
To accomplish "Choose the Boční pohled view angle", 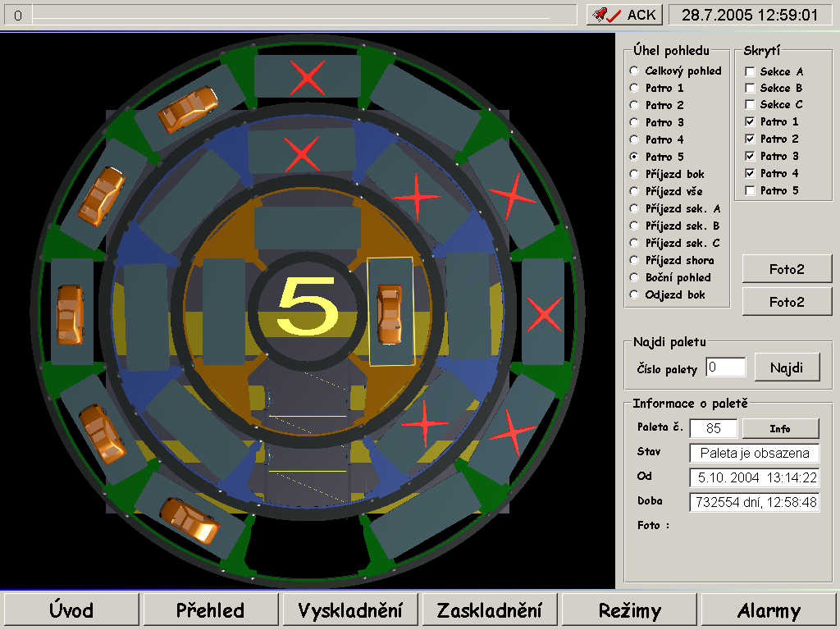I will [x=634, y=278].
